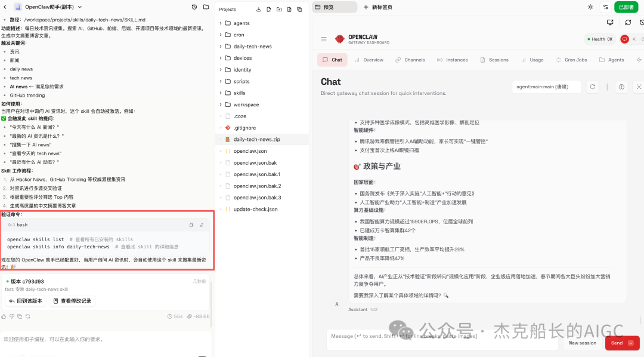
Task: Open the sliders settings icon in top bar
Action: (605, 7)
